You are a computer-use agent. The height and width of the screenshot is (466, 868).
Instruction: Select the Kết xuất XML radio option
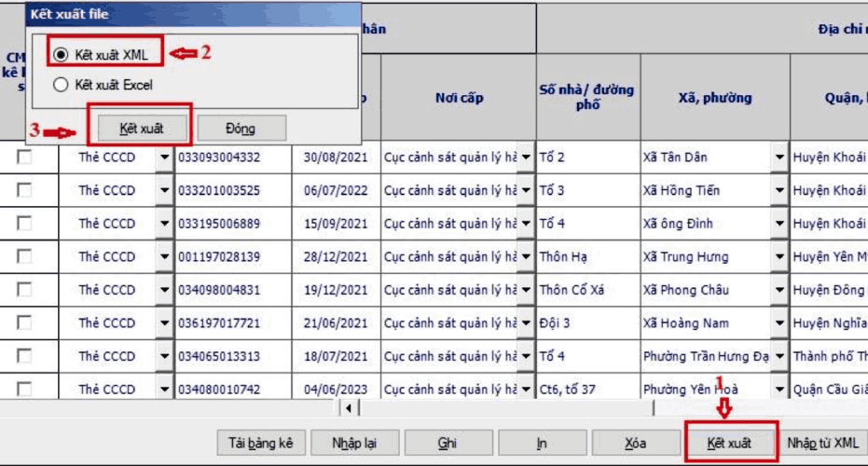[x=61, y=54]
